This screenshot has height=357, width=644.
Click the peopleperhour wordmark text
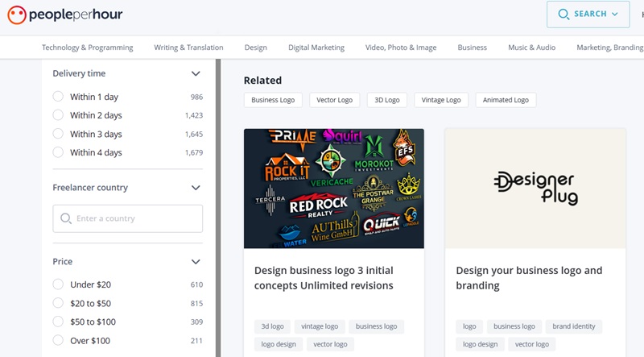coord(76,15)
